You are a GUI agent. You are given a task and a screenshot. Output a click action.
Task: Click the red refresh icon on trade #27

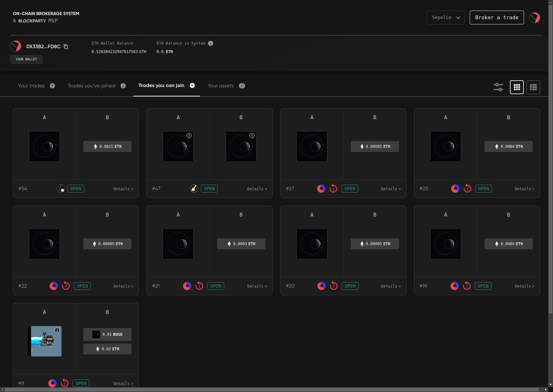click(333, 189)
